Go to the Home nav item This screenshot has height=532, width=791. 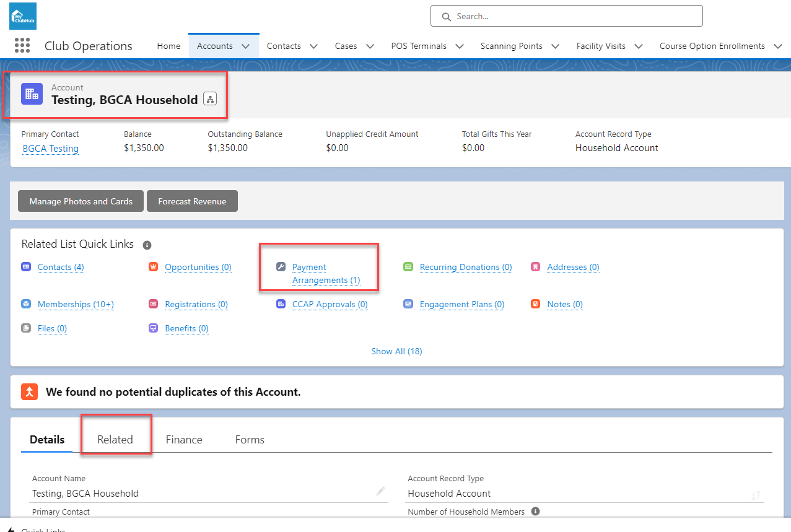click(168, 46)
